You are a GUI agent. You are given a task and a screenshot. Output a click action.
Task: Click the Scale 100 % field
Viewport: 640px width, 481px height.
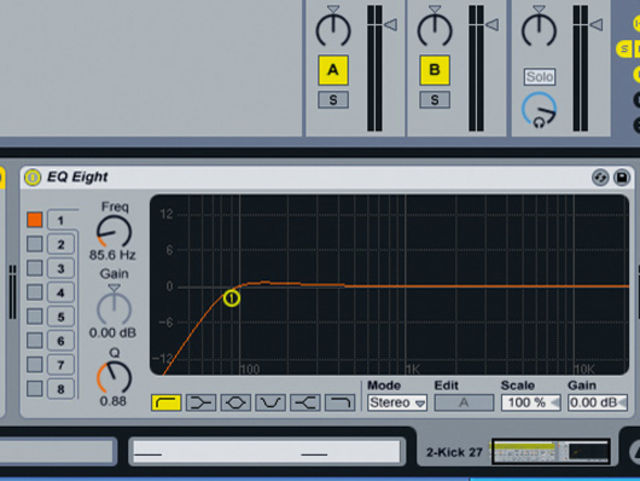[x=531, y=403]
